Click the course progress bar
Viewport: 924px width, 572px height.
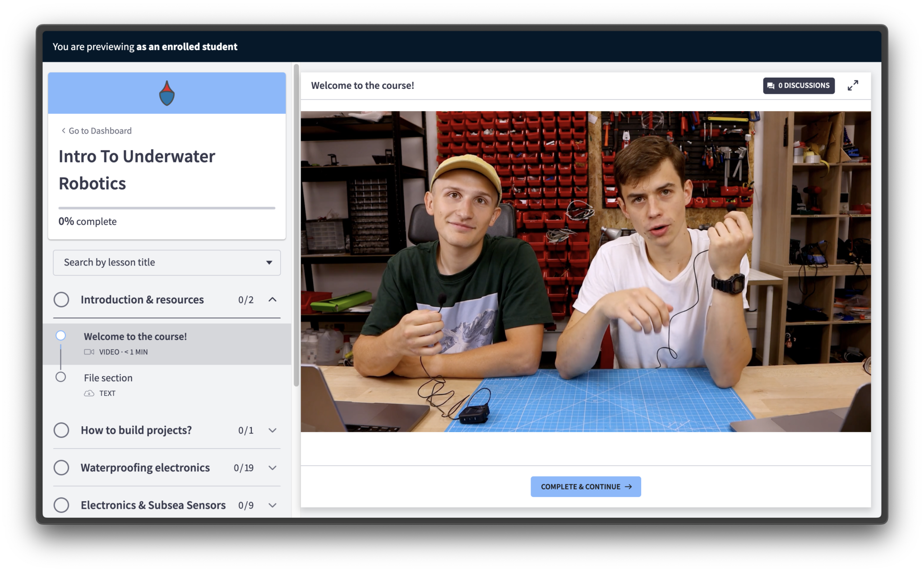coord(166,208)
